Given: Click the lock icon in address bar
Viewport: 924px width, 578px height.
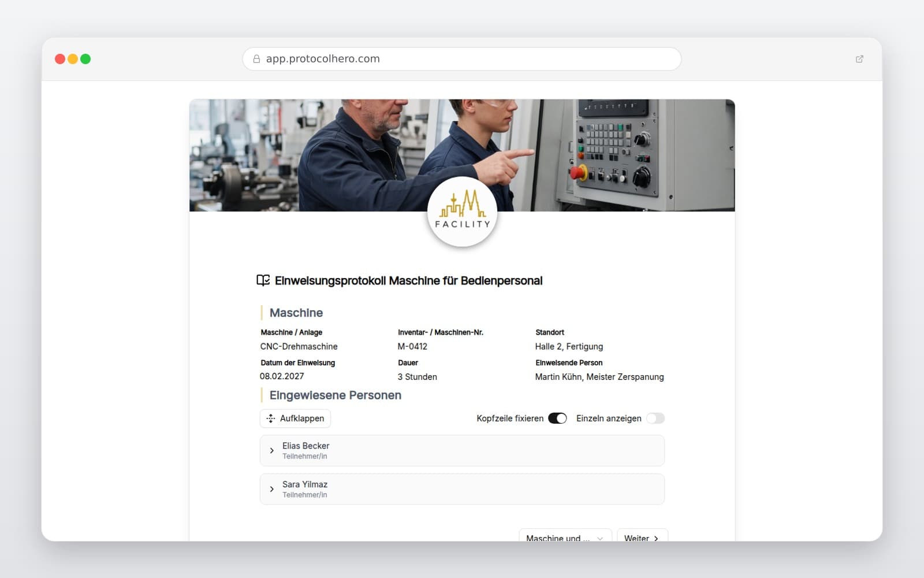Looking at the screenshot, I should point(256,59).
